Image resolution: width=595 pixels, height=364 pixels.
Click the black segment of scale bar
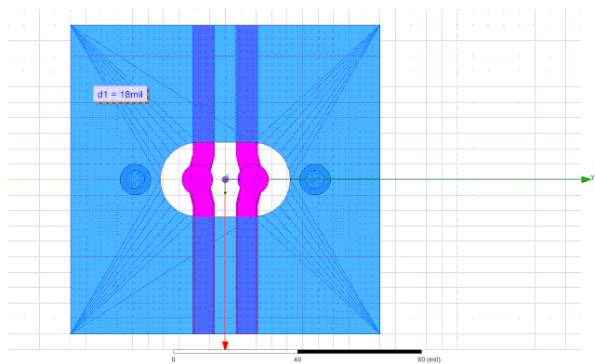[360, 352]
